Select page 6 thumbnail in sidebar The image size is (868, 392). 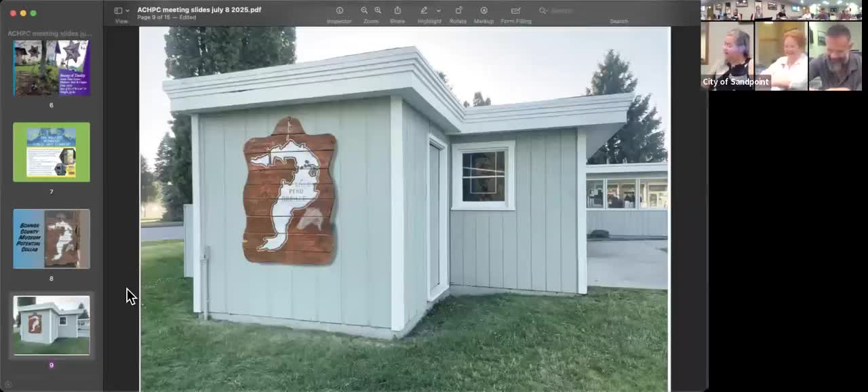point(52,68)
